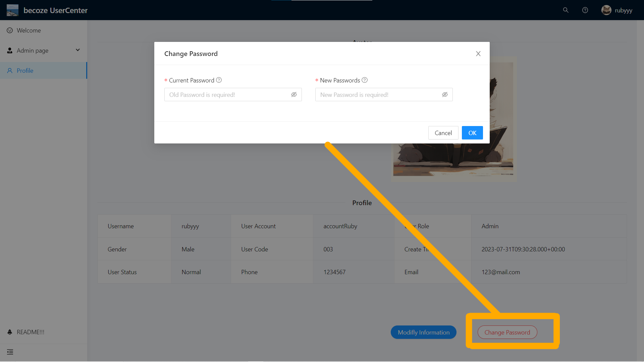
Task: Confirm with the OK button
Action: [472, 133]
